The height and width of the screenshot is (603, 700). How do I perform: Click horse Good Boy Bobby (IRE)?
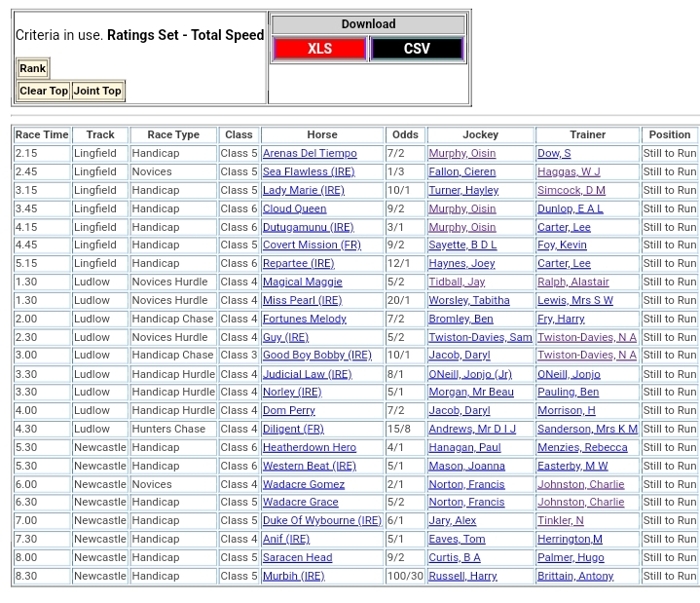point(316,356)
